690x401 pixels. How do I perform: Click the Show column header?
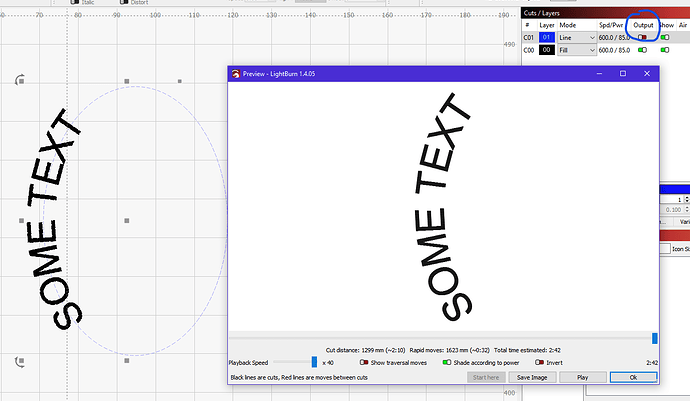[x=667, y=25]
